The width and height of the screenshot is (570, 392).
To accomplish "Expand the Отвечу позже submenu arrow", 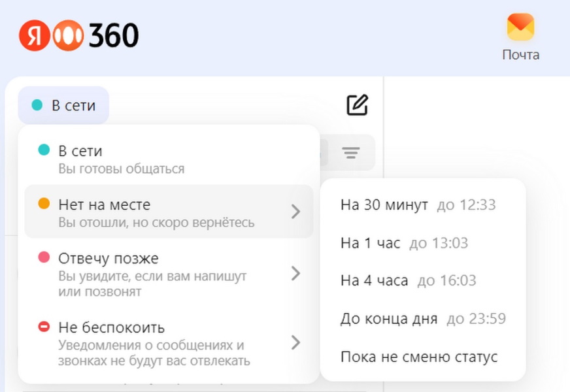I will click(x=295, y=273).
